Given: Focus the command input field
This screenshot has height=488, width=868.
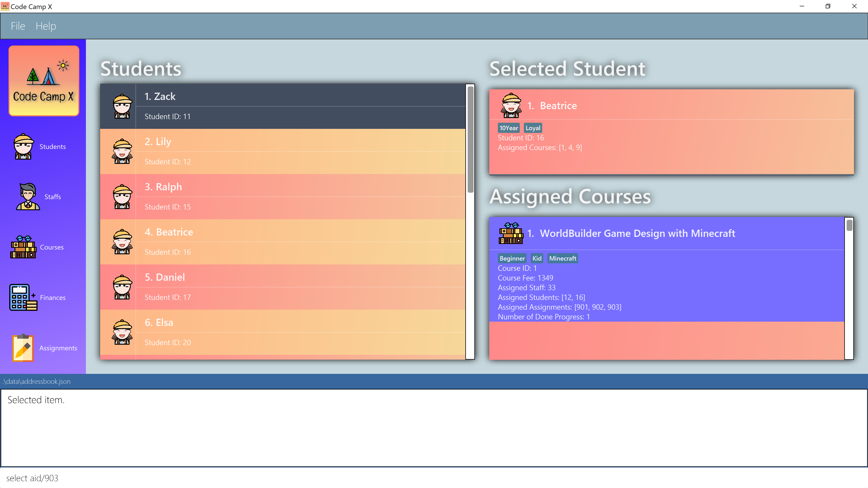Looking at the screenshot, I should [434, 478].
